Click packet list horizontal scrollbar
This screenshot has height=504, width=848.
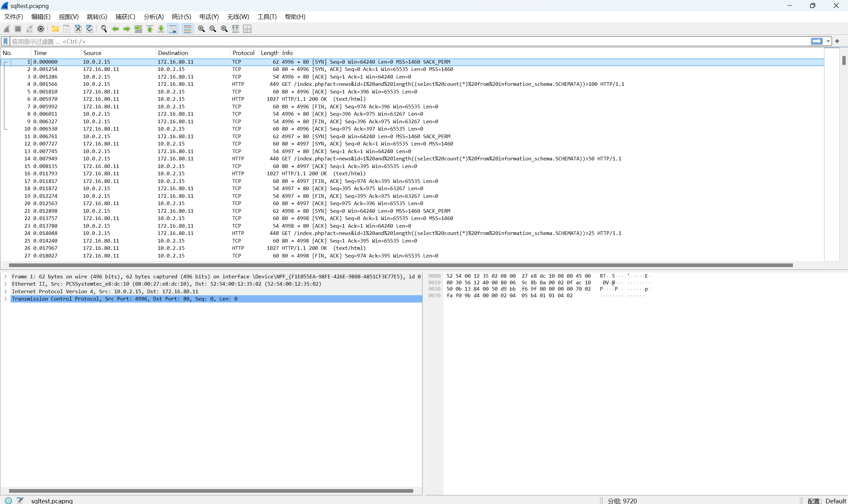click(401, 265)
